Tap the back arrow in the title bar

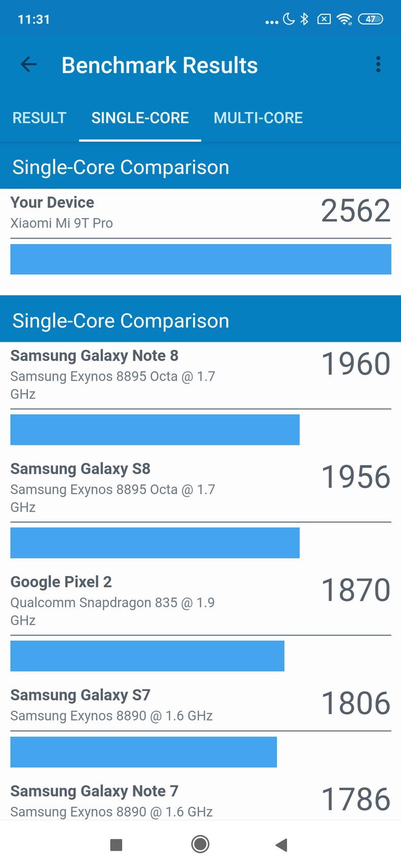tap(28, 65)
